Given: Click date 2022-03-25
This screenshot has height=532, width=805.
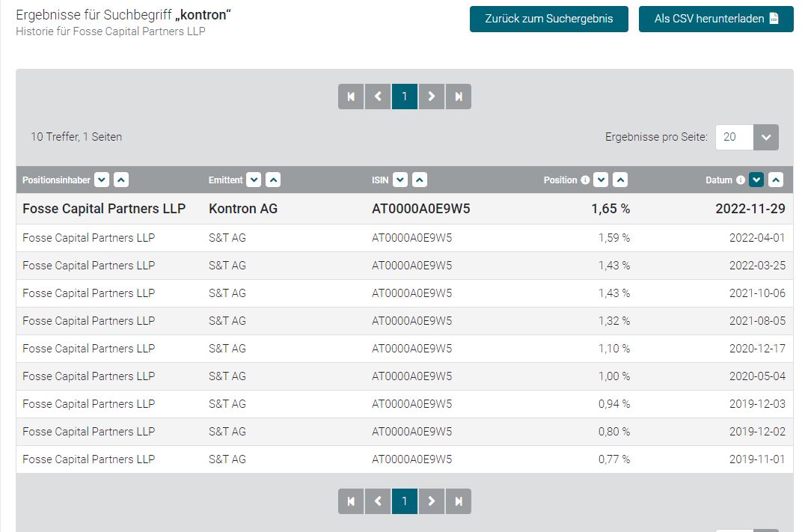Looking at the screenshot, I should (757, 266).
